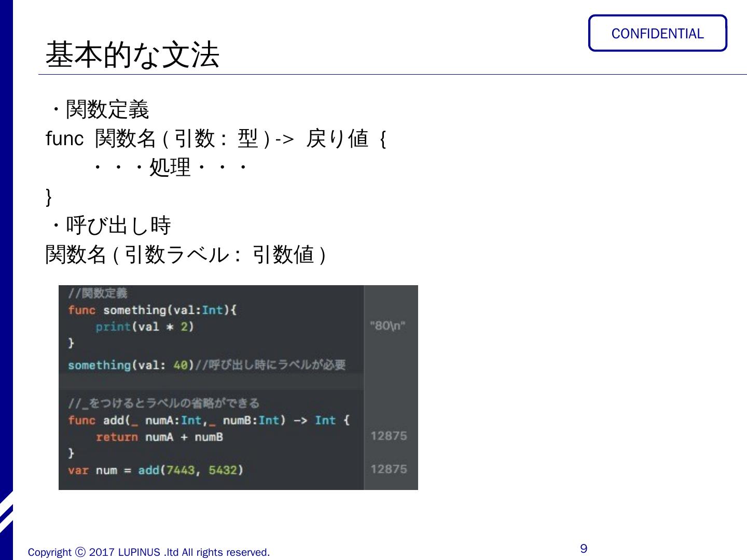Viewport: 747px width, 560px height.
Task: Click the func something(val:Int) code line
Action: pyautogui.click(x=152, y=310)
